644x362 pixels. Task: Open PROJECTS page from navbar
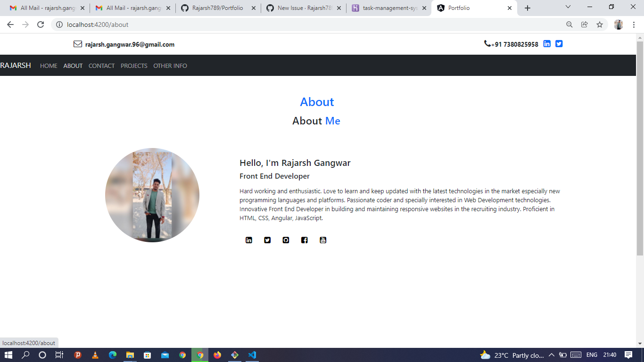point(134,66)
